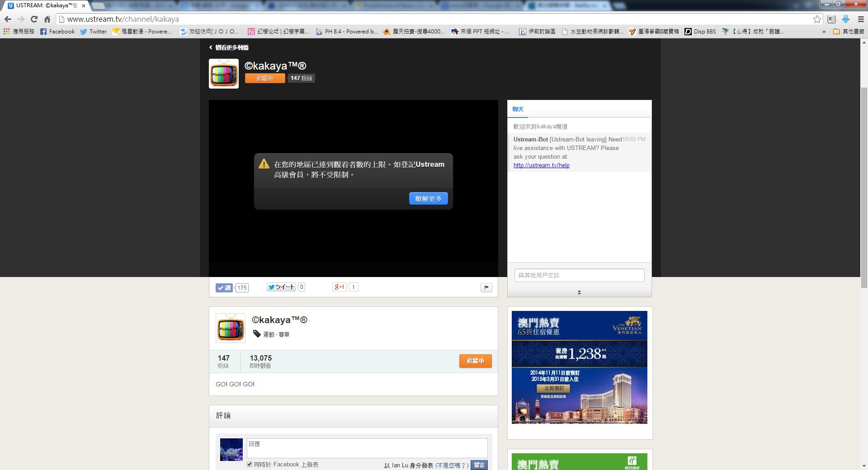Click the Tweet button

coord(281,287)
